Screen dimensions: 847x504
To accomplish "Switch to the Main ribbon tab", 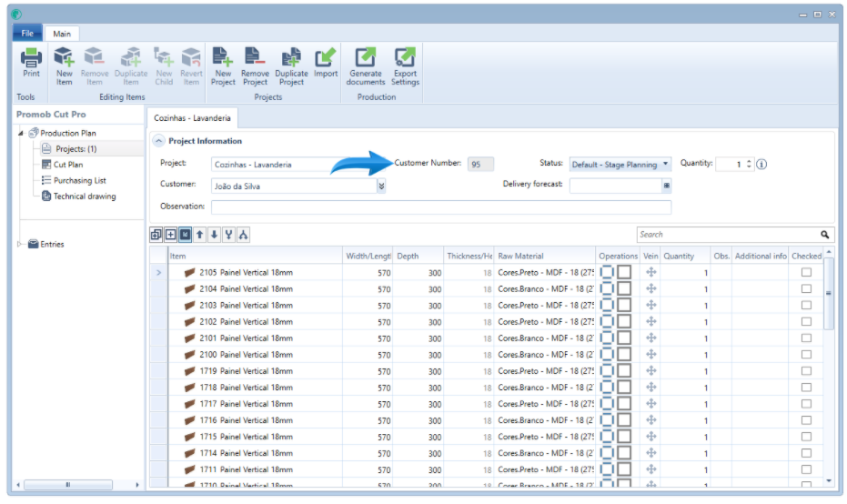I will pyautogui.click(x=62, y=34).
